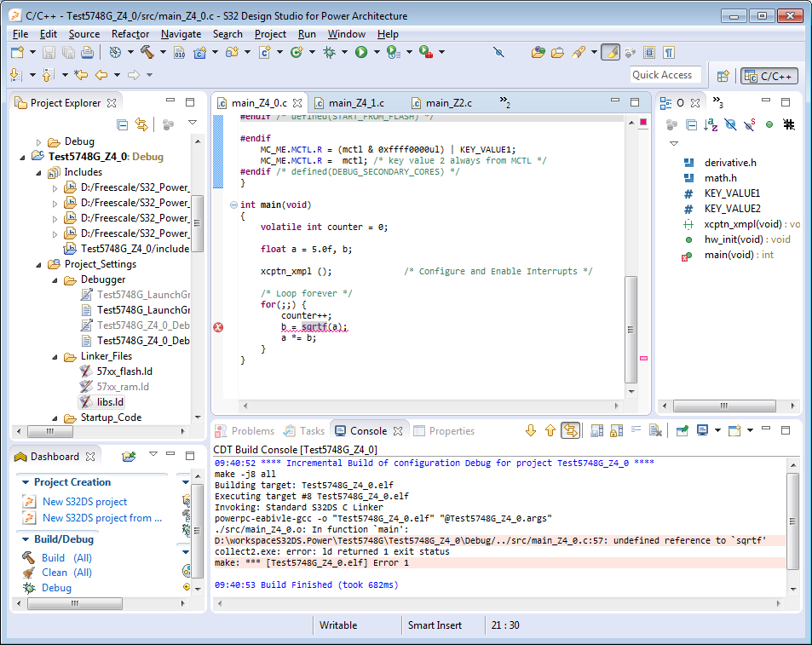812x645 pixels.
Task: Toggle alphabetical Sort in Outline view
Action: click(x=711, y=124)
